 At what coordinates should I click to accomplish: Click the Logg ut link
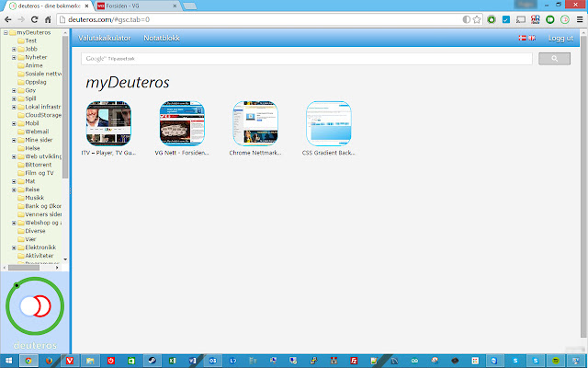[x=560, y=38]
